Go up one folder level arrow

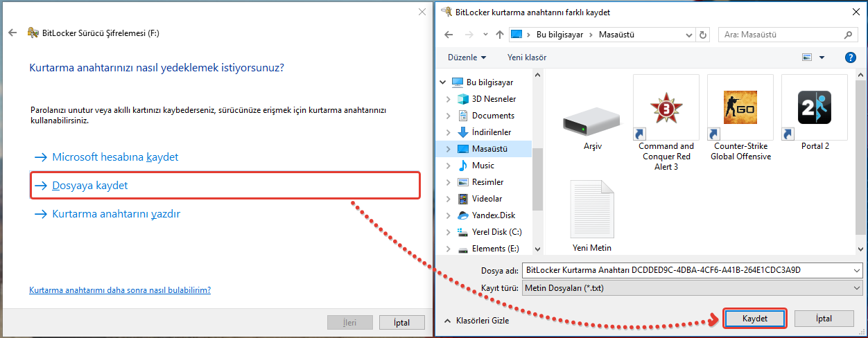500,35
